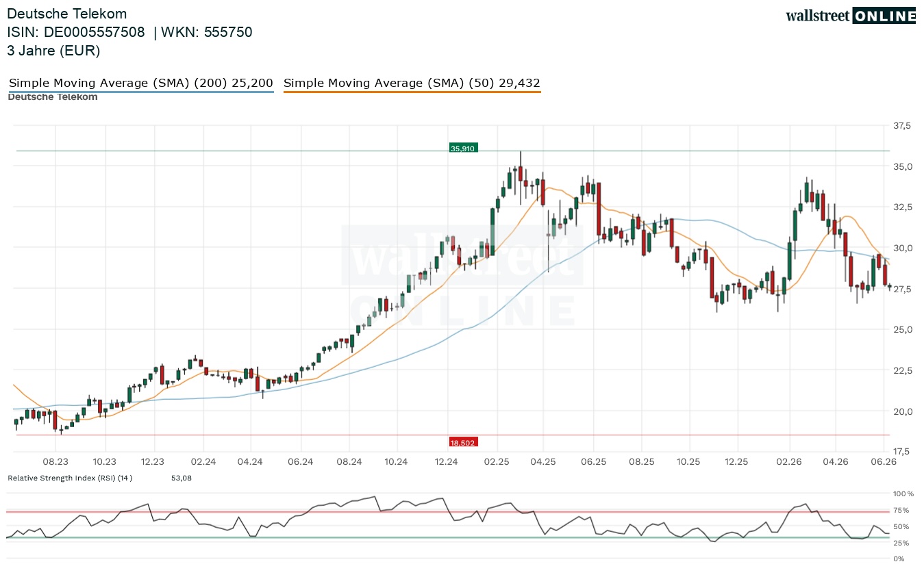This screenshot has height=577, width=924.
Task: Select the 04.24 date axis label
Action: pos(251,462)
